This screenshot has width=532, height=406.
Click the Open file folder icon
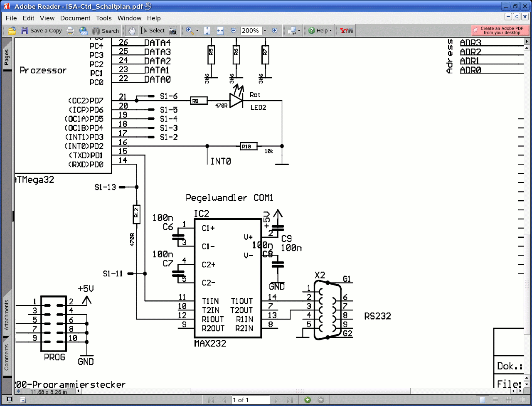coord(12,31)
